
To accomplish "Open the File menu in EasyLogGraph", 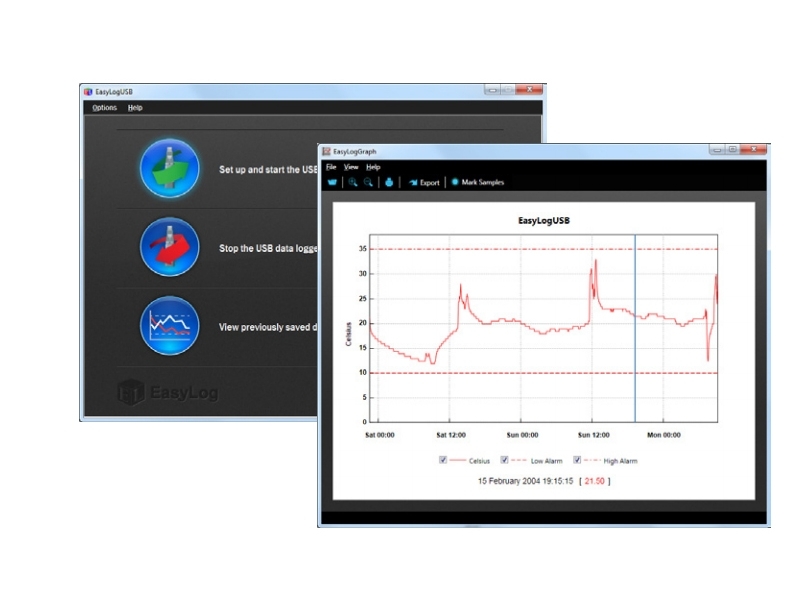I will point(331,167).
